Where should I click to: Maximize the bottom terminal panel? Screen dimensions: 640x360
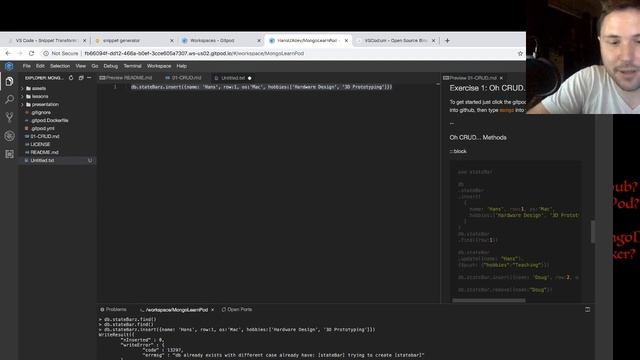click(587, 309)
